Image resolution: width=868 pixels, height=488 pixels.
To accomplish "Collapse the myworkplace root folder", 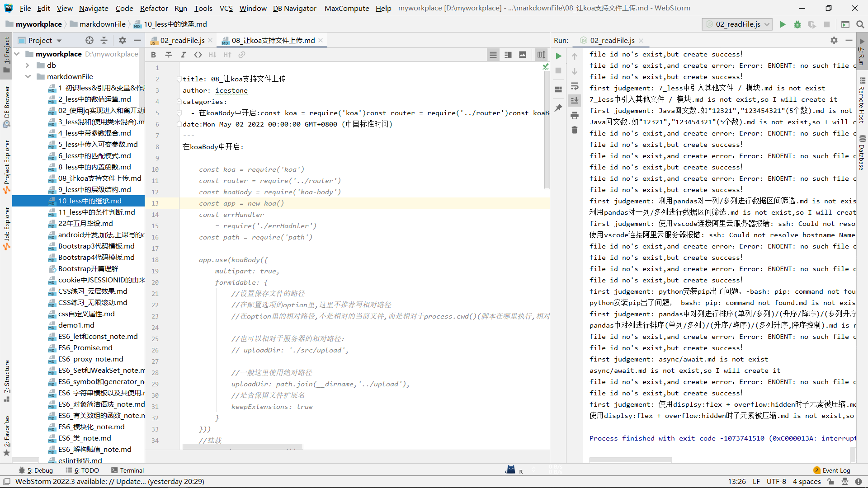I will coord(17,54).
